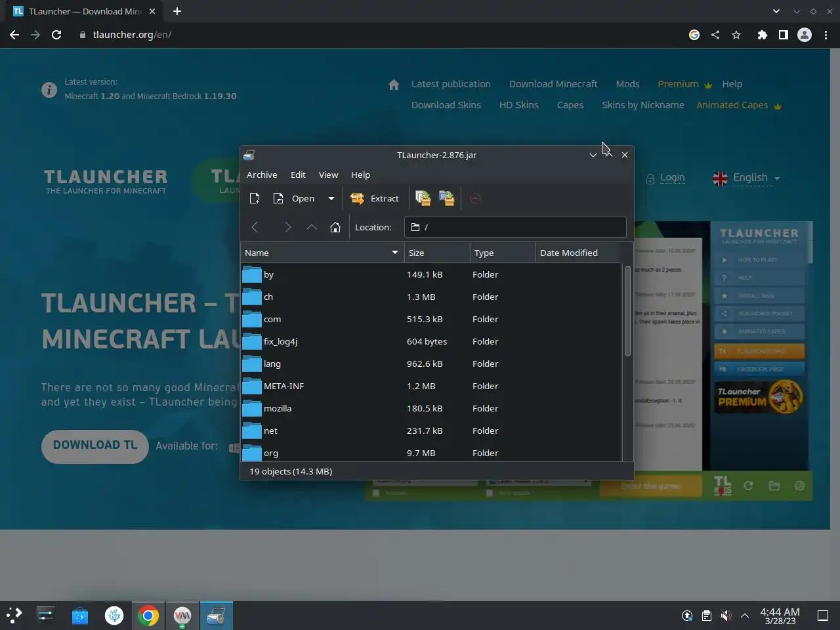Open the application launcher in the taskbar
The height and width of the screenshot is (630, 840).
14,615
